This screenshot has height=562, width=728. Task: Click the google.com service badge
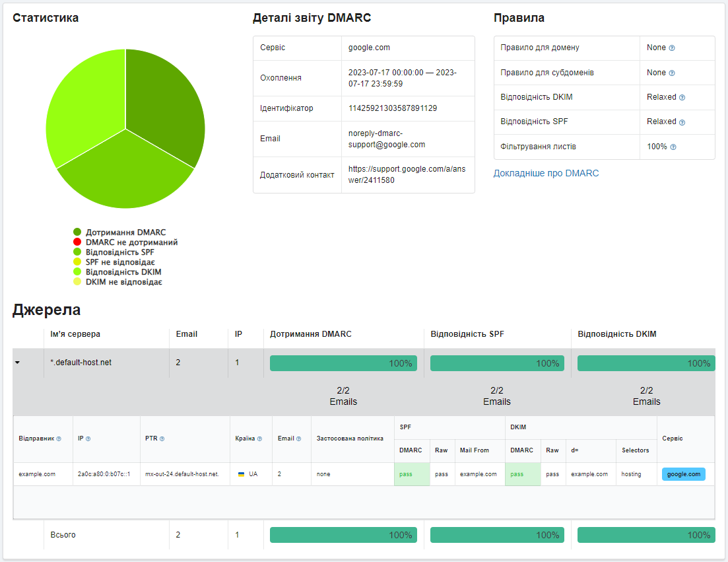click(683, 474)
